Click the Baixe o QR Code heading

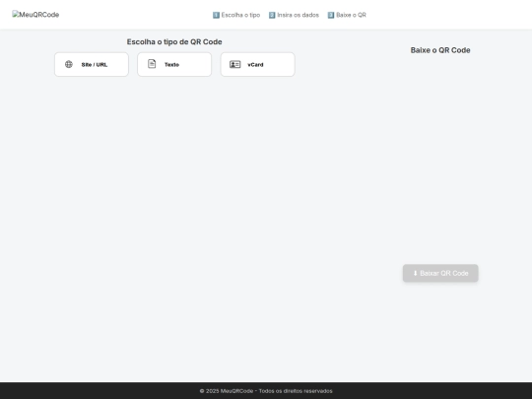tap(440, 50)
